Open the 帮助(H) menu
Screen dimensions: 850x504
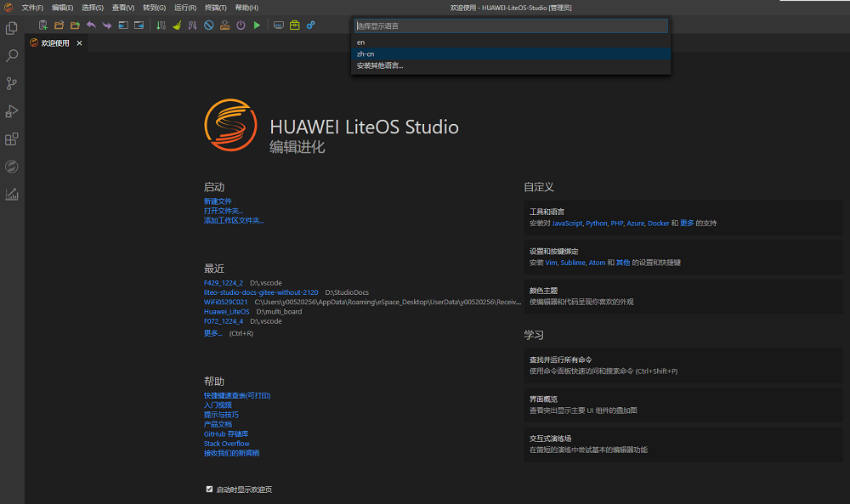point(246,8)
